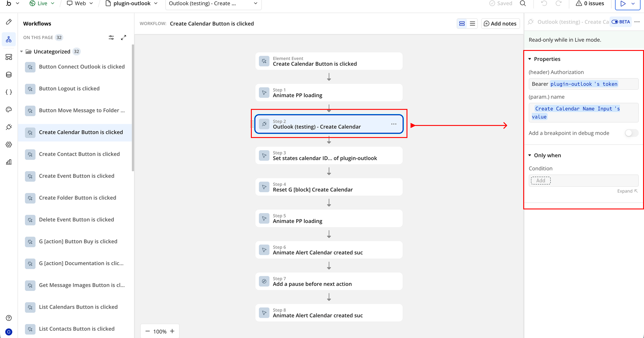Image resolution: width=644 pixels, height=338 pixels.
Task: Click the Add notes button
Action: (x=500, y=24)
